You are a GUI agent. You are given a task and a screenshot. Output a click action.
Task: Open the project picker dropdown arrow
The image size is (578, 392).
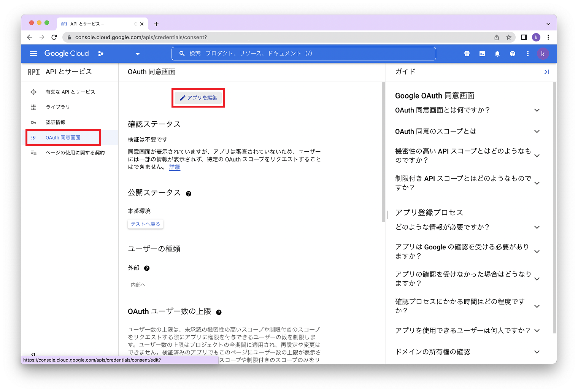pyautogui.click(x=138, y=54)
